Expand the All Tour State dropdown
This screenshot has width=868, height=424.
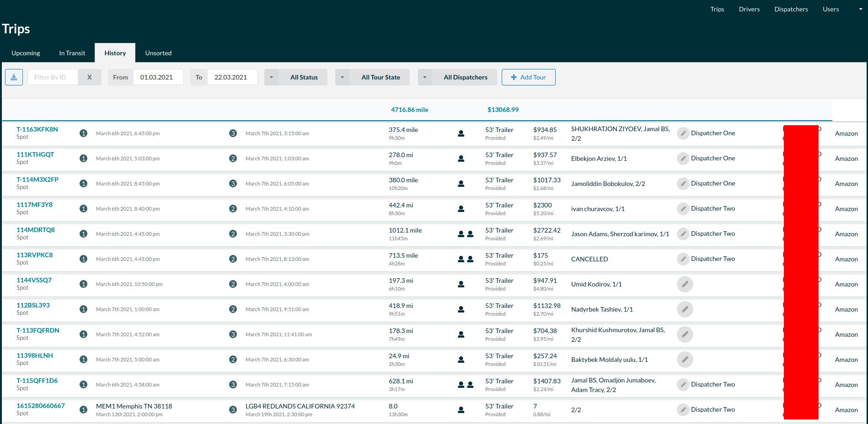tap(372, 77)
